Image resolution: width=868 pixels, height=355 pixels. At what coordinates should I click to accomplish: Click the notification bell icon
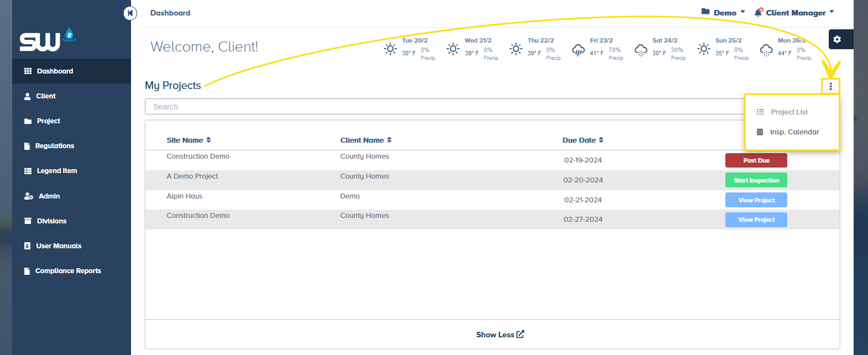point(759,12)
